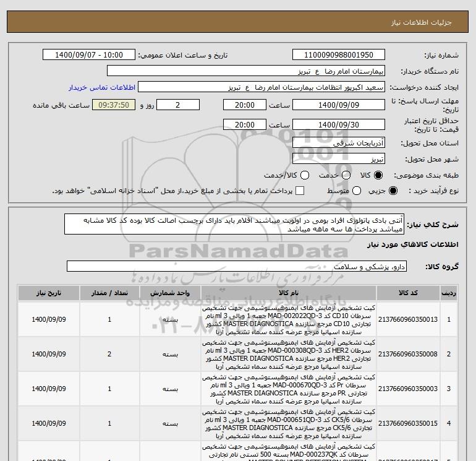The width and height of the screenshot is (476, 461).
Task: Choose the جزیی purchase process option
Action: pyautogui.click(x=393, y=191)
